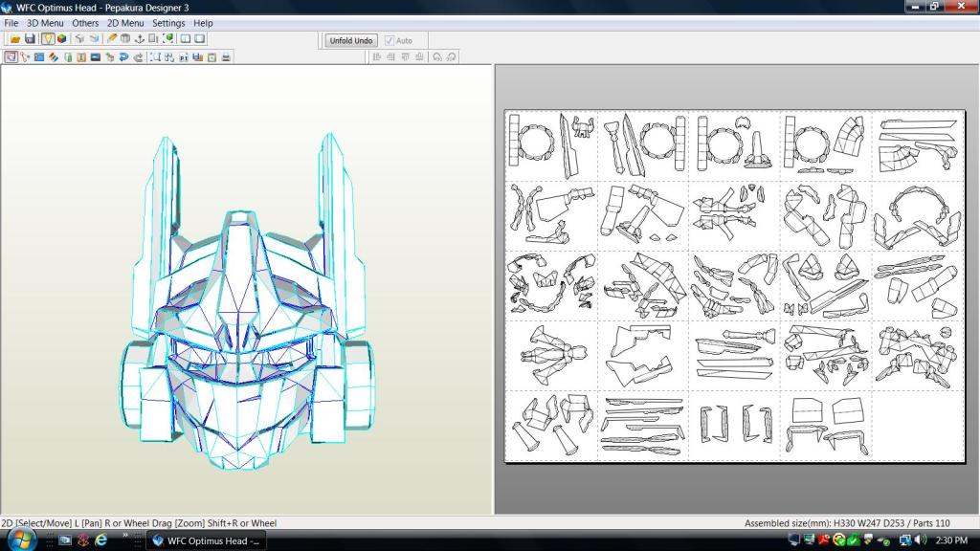
Task: Click the split two-pane window layout icon
Action: coord(186,38)
